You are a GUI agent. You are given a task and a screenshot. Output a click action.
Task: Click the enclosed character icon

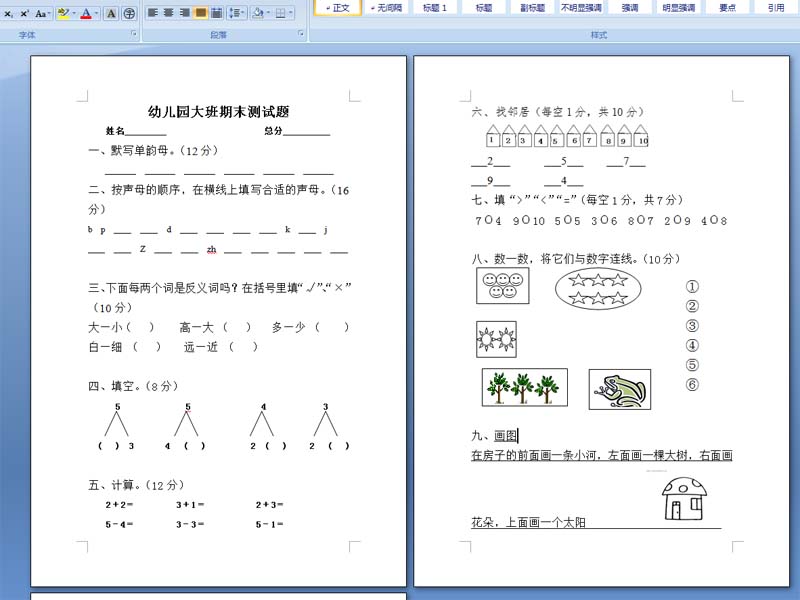pos(129,14)
